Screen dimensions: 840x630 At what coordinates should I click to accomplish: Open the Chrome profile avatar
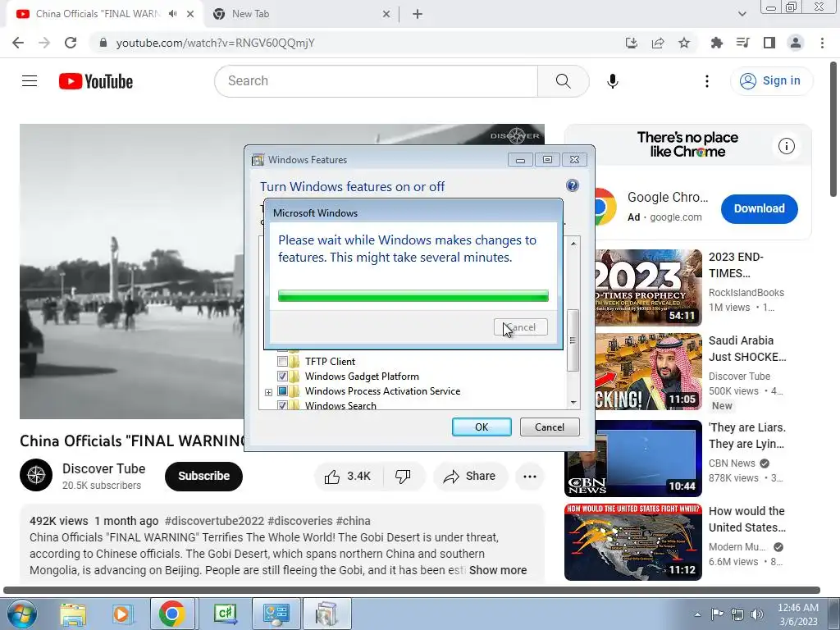[x=796, y=43]
